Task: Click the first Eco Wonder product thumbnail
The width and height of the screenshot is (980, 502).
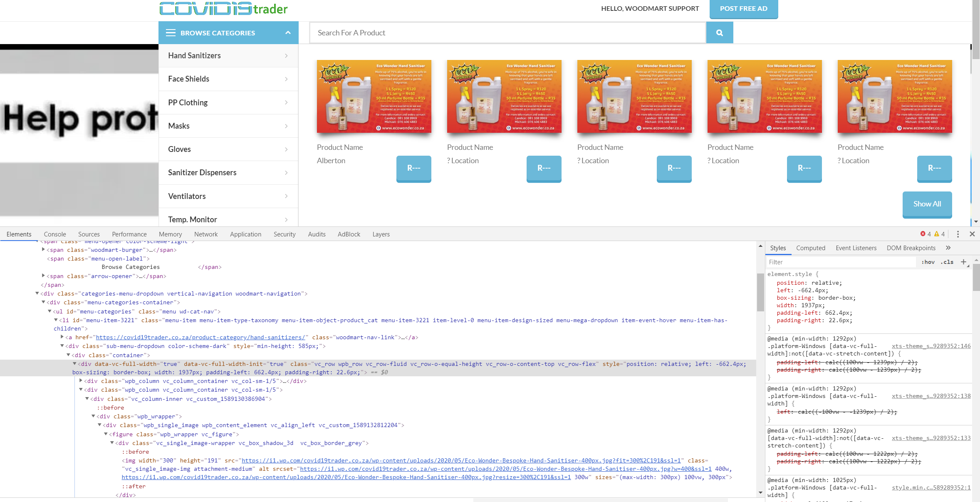Action: pos(374,97)
